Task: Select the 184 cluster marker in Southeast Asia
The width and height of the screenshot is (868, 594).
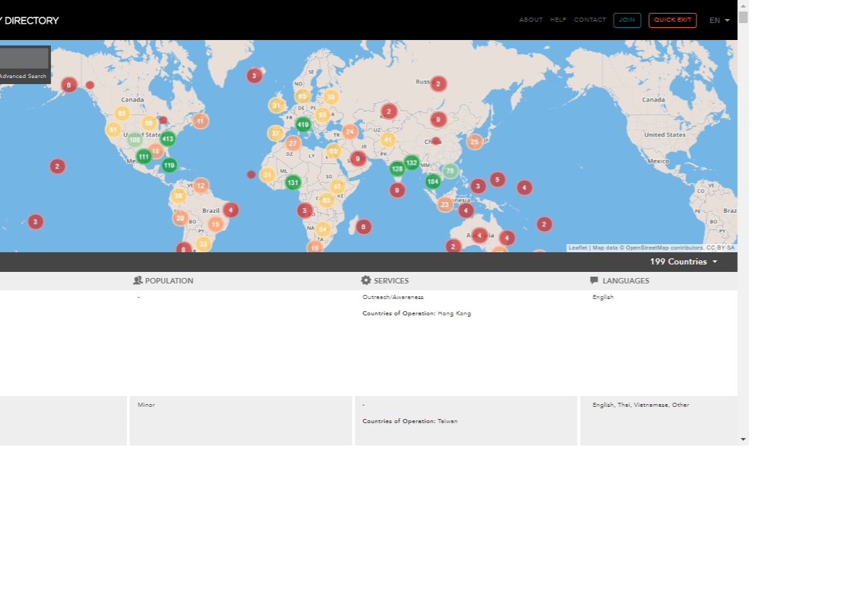Action: [x=433, y=181]
